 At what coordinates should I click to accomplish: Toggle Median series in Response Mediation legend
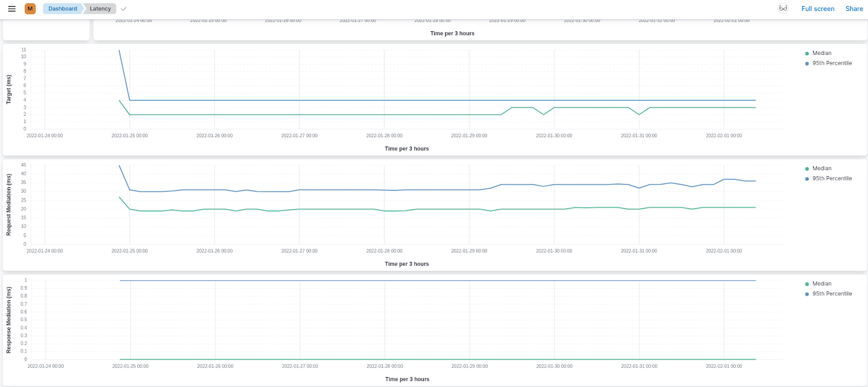(x=821, y=284)
